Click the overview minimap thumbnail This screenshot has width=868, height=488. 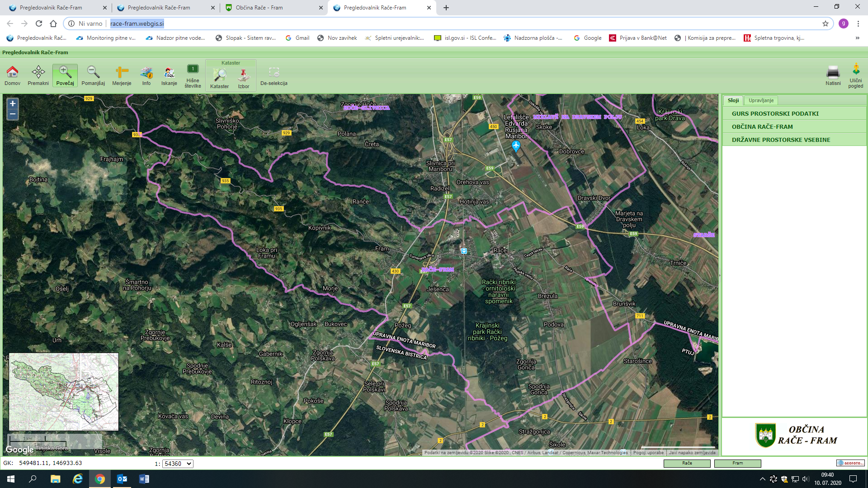pyautogui.click(x=64, y=391)
